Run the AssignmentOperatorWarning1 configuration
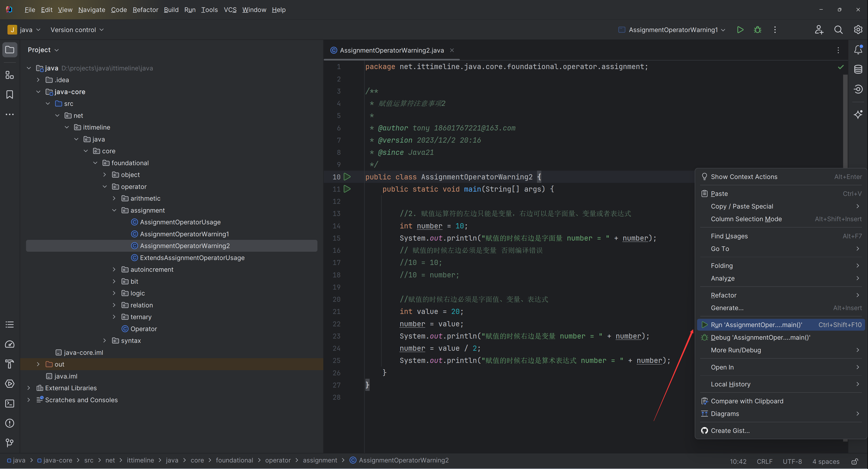The width and height of the screenshot is (868, 469). pos(740,30)
